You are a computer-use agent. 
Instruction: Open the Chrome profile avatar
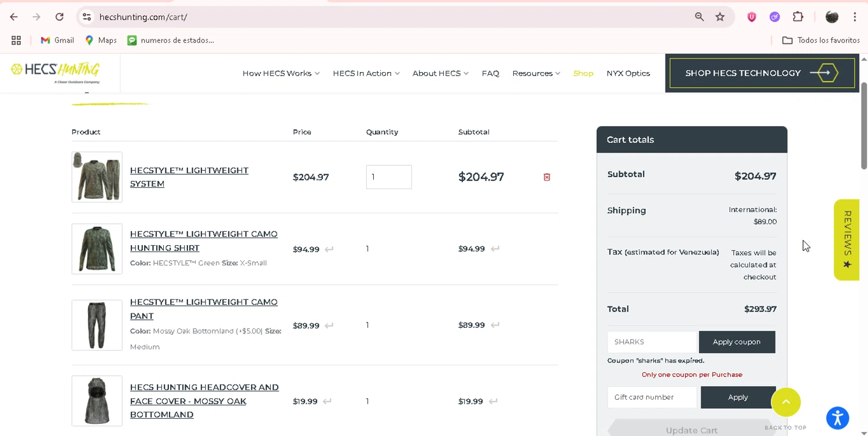(x=832, y=17)
